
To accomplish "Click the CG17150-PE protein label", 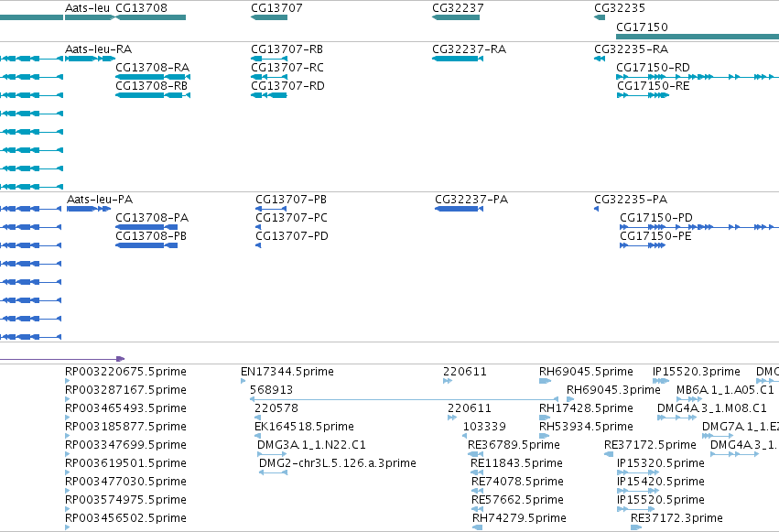I will tap(655, 236).
